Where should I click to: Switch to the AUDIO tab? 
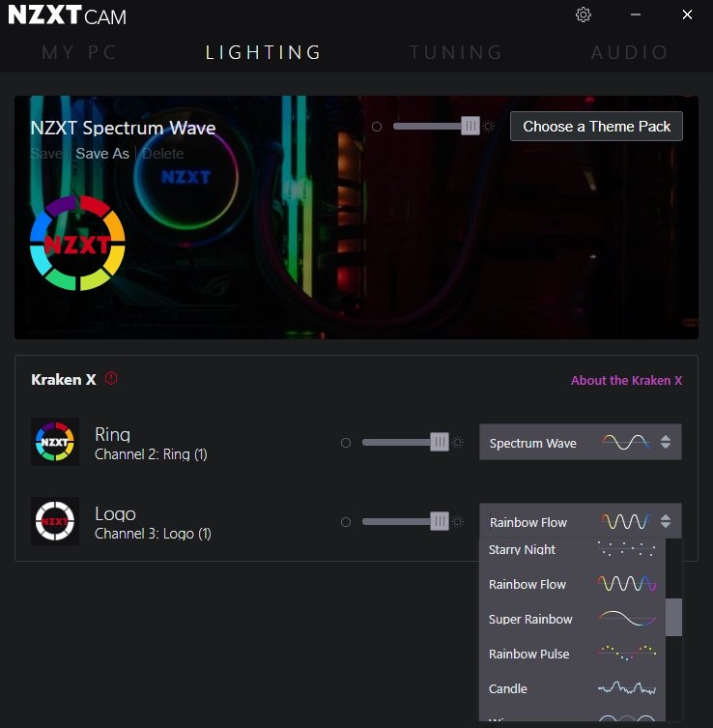[x=630, y=52]
